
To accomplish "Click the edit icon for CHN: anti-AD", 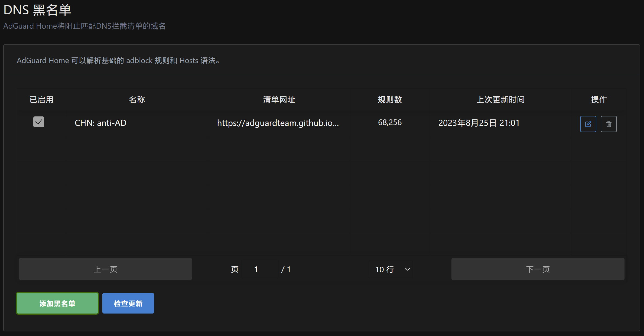I will 588,124.
